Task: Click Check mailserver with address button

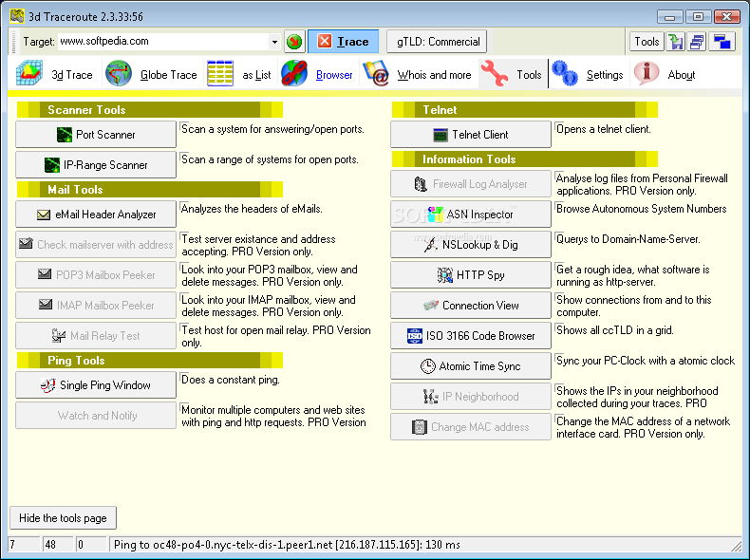Action: point(96,244)
